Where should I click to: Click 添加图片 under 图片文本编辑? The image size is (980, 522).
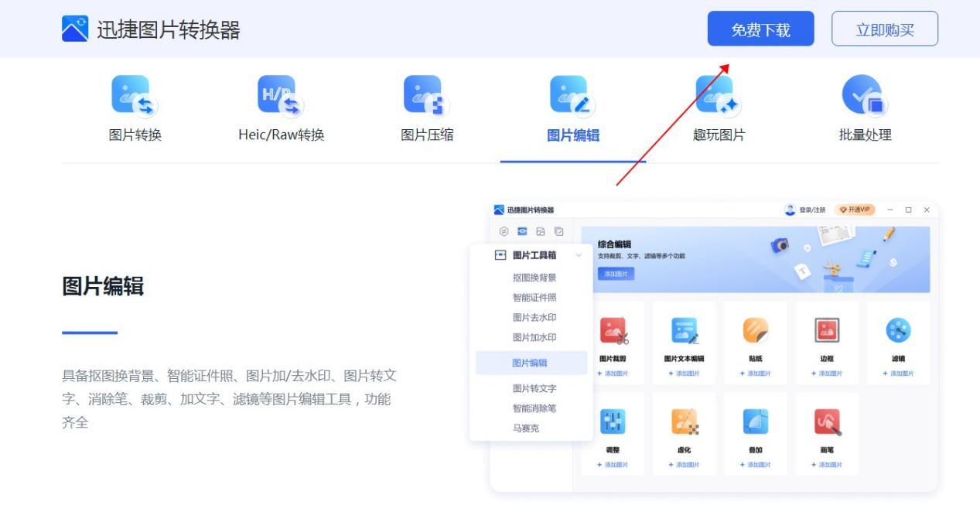[685, 374]
